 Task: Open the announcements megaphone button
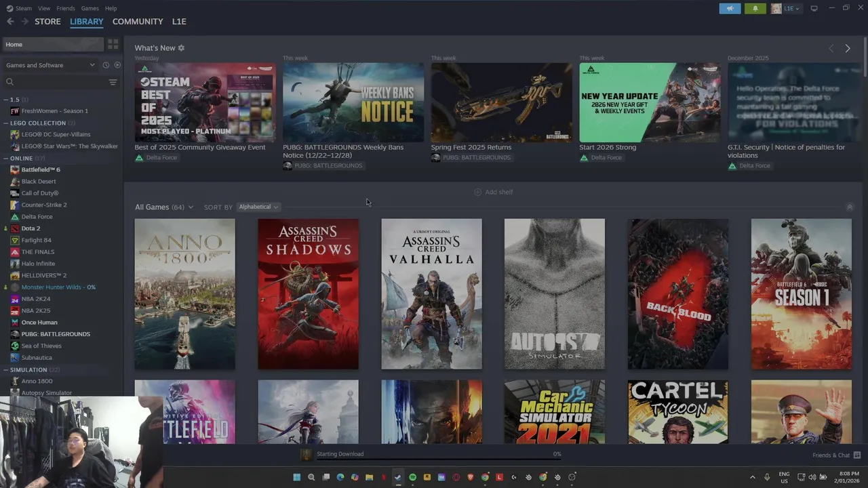730,8
